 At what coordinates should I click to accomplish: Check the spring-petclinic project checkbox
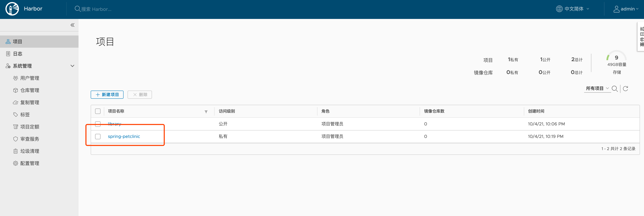(x=98, y=136)
